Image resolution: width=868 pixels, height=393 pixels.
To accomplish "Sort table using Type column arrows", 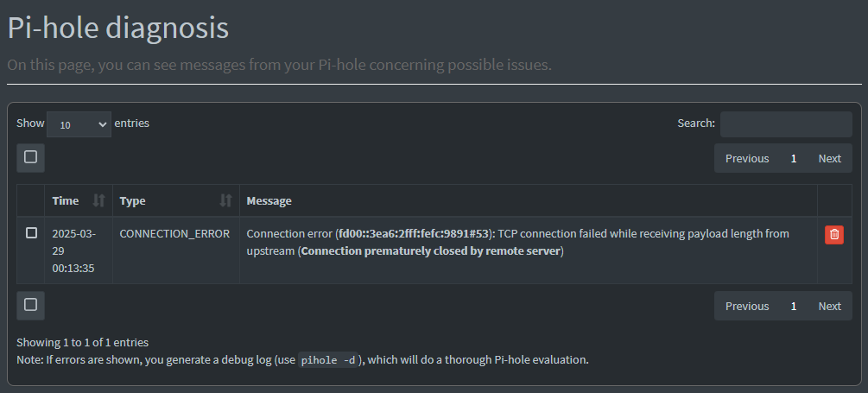I will tap(225, 200).
